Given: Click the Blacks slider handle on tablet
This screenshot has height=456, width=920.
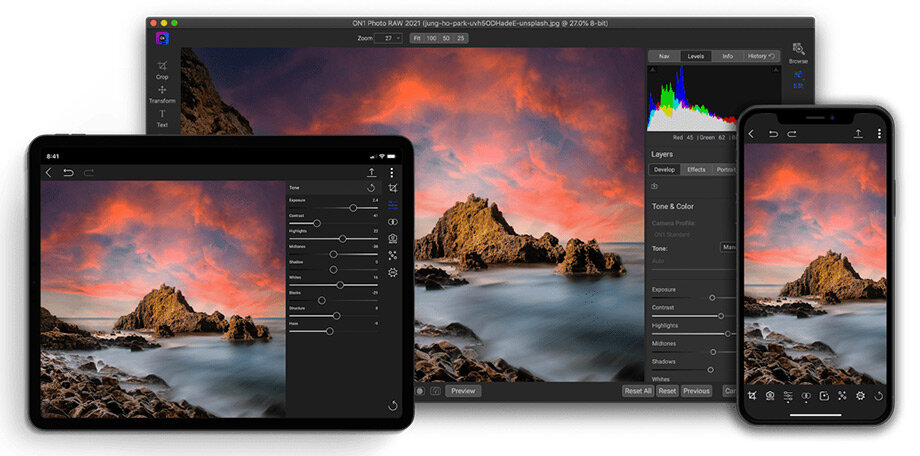Looking at the screenshot, I should (322, 300).
